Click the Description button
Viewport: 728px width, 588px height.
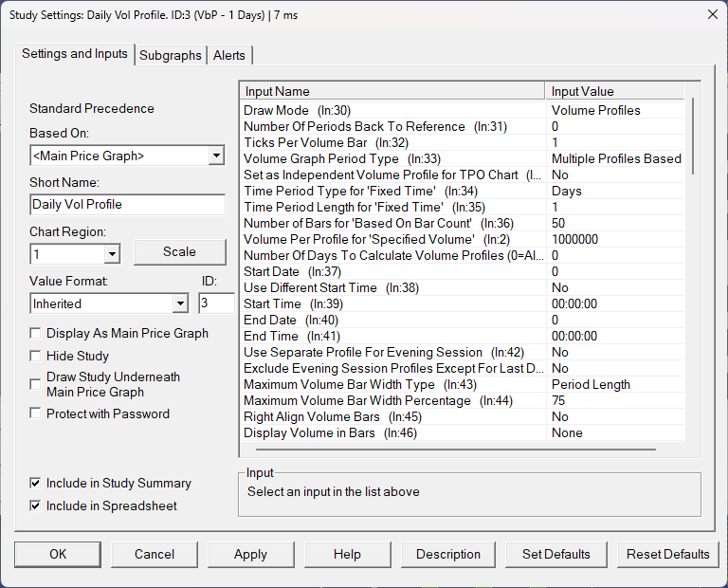(x=448, y=554)
